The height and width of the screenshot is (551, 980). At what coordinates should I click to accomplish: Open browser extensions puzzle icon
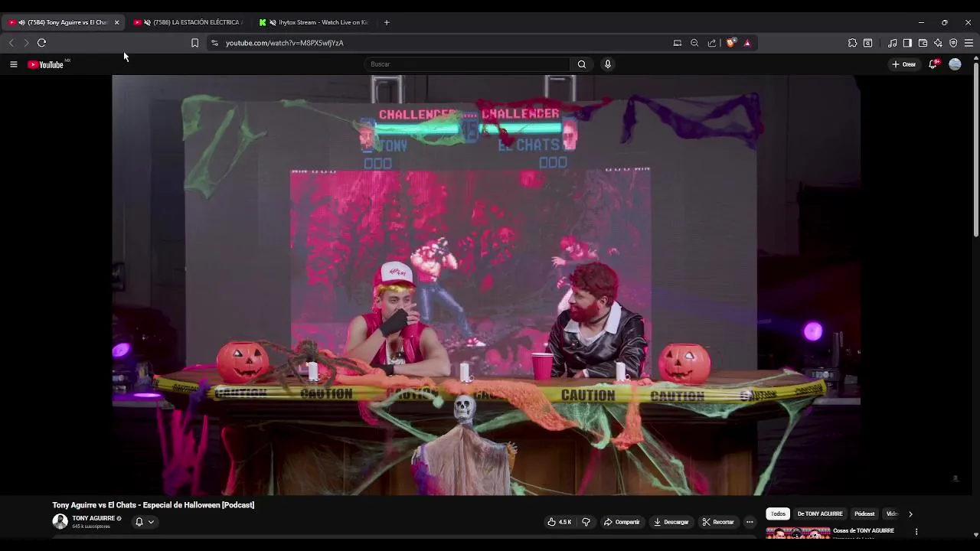852,43
